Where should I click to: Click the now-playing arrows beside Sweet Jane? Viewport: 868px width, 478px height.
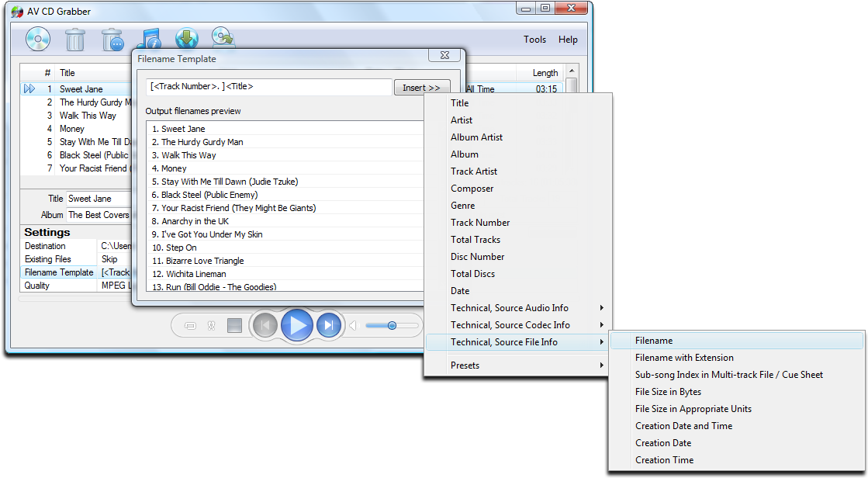pyautogui.click(x=29, y=88)
